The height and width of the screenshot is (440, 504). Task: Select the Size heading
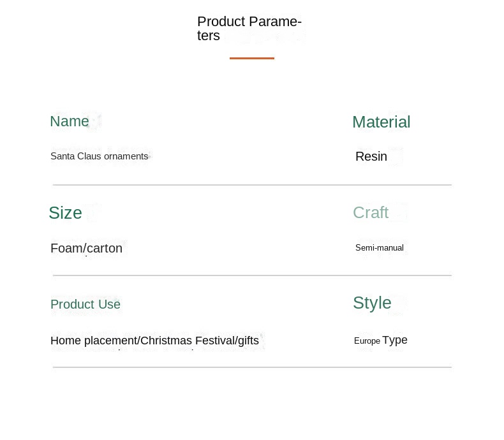pyautogui.click(x=65, y=212)
